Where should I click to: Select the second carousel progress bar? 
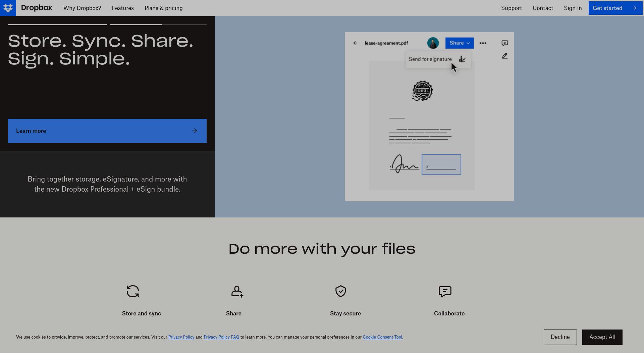(x=158, y=24)
